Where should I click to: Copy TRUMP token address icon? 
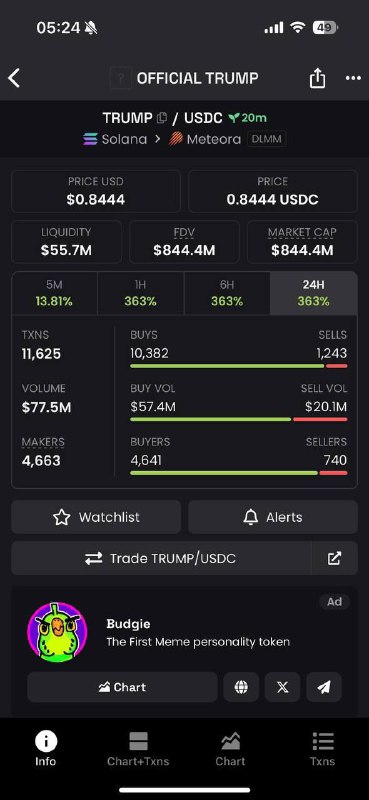tap(162, 118)
